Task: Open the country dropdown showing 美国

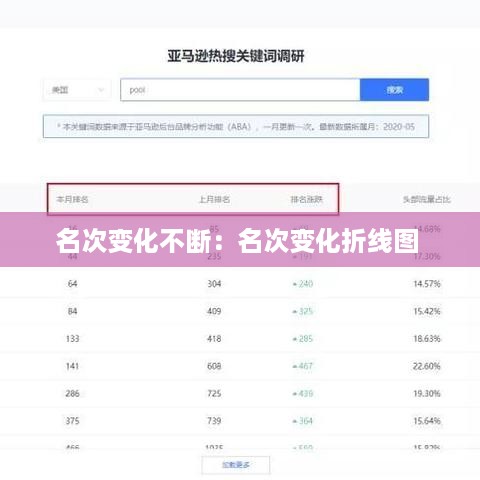Action: 77,90
